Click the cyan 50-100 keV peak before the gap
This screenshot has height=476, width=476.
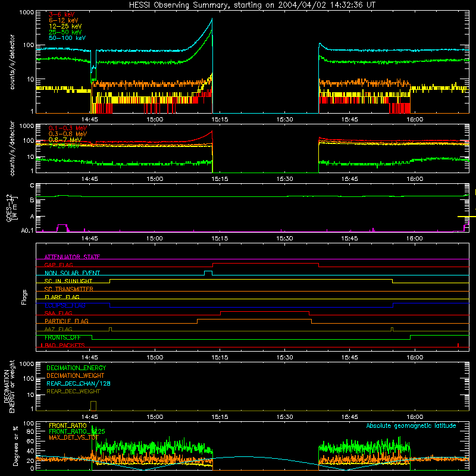tap(212, 20)
